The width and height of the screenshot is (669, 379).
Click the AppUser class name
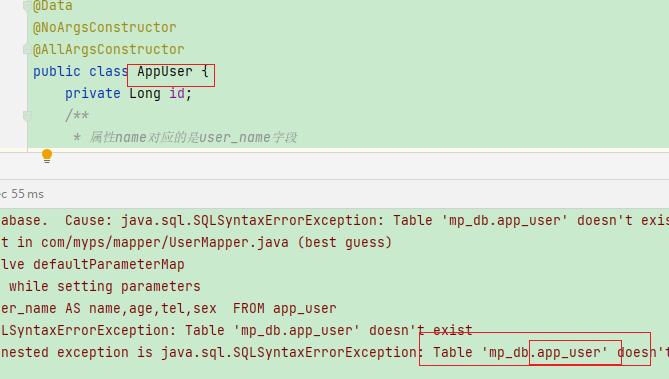[x=165, y=72]
